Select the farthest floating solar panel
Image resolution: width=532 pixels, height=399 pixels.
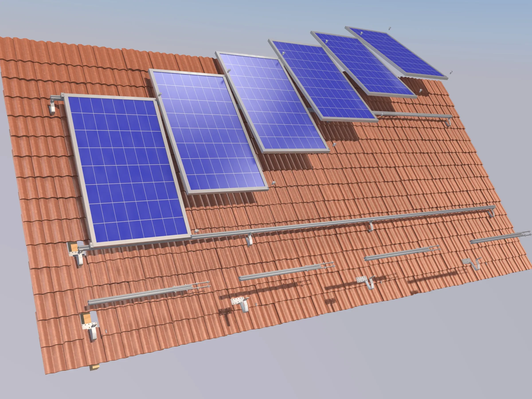coord(396,53)
